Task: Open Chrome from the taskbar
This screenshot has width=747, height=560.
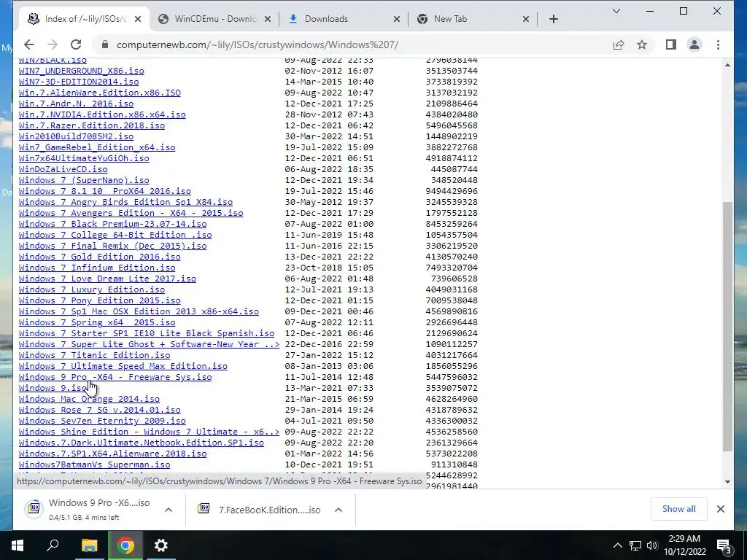Action: click(x=125, y=545)
